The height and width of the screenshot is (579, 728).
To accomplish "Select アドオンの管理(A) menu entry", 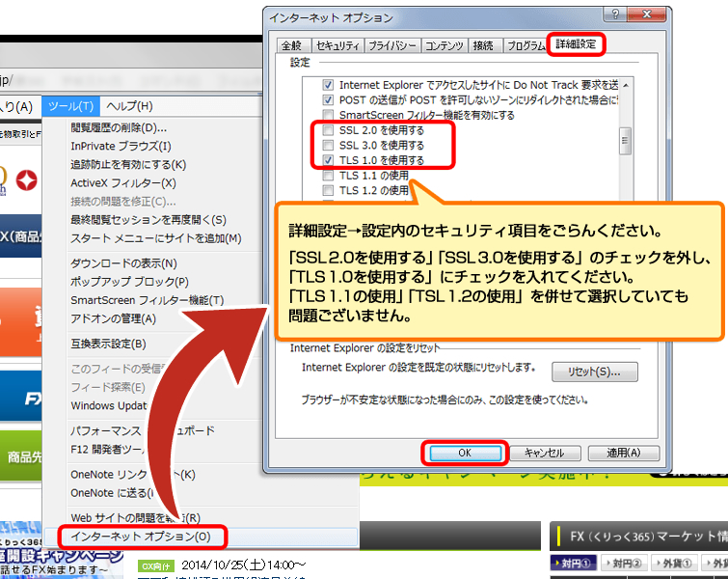I will [113, 318].
